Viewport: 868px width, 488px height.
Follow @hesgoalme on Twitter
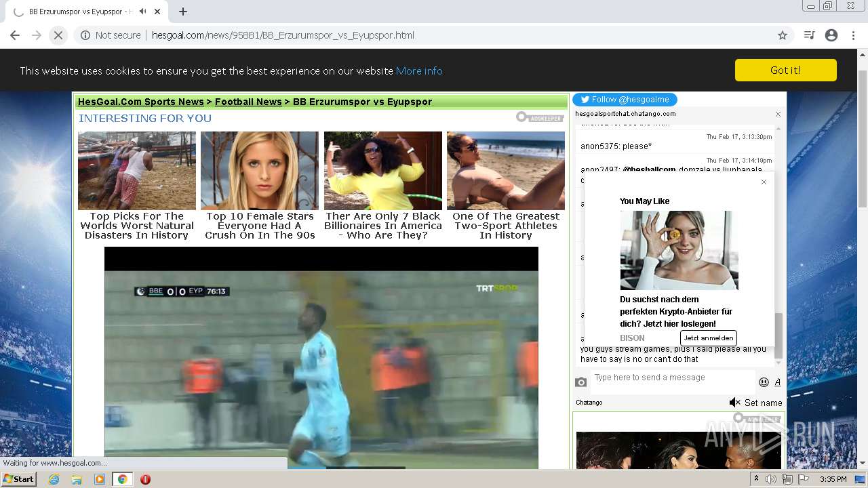pyautogui.click(x=625, y=100)
